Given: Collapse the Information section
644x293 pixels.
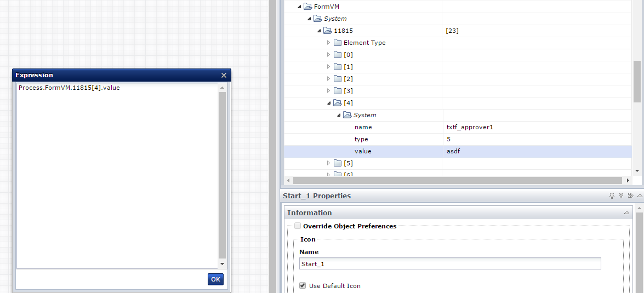Looking at the screenshot, I should (626, 212).
